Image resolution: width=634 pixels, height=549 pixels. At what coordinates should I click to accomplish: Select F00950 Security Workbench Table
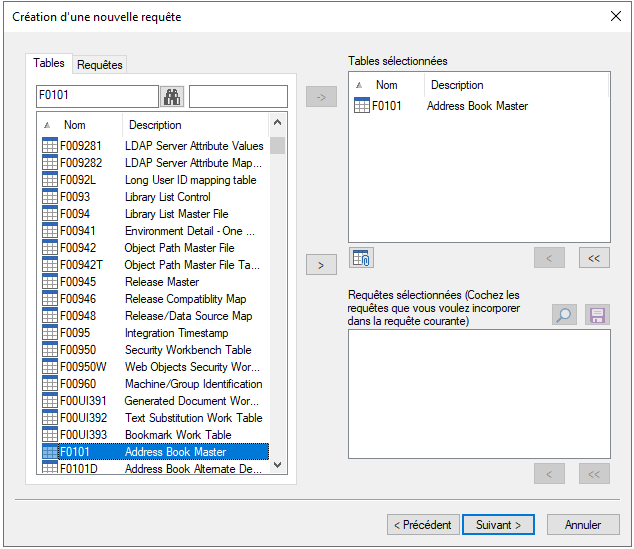click(155, 349)
